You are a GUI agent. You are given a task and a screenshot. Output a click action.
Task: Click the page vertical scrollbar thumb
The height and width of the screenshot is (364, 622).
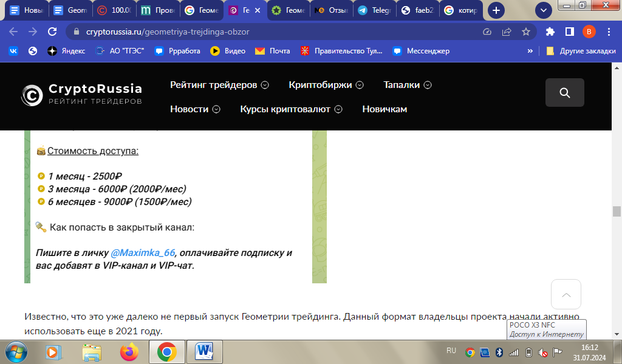[x=617, y=211]
